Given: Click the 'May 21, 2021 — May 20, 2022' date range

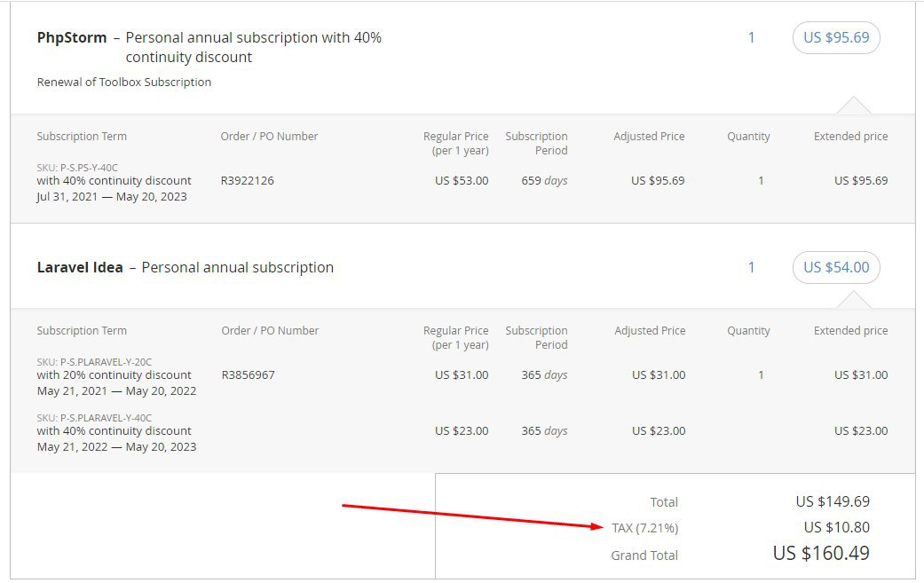Looking at the screenshot, I should coord(116,391).
